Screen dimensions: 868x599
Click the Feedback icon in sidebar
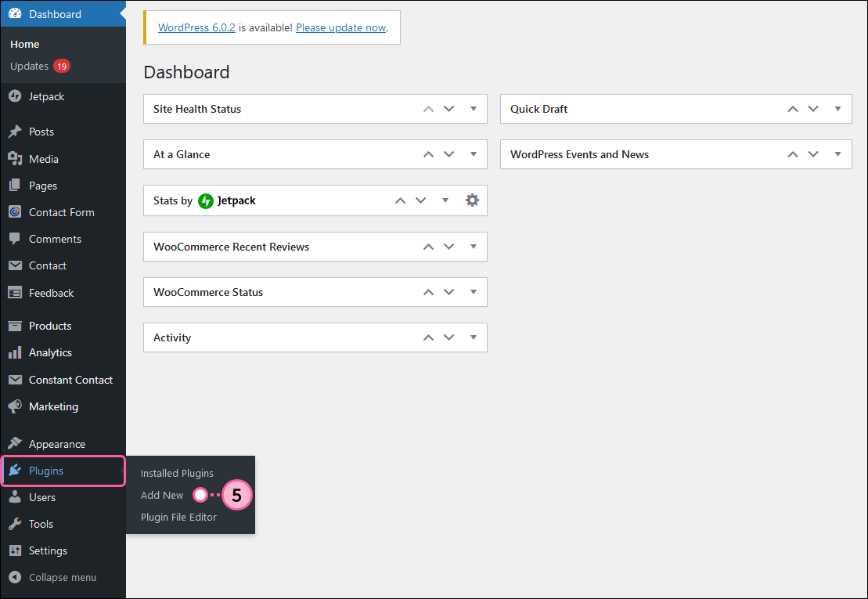pyautogui.click(x=15, y=292)
